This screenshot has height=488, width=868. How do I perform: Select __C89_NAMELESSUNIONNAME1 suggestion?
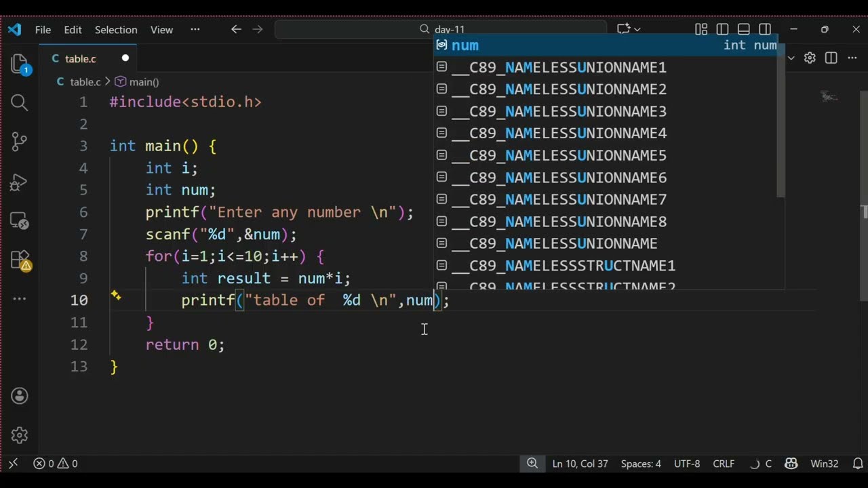pos(606,67)
